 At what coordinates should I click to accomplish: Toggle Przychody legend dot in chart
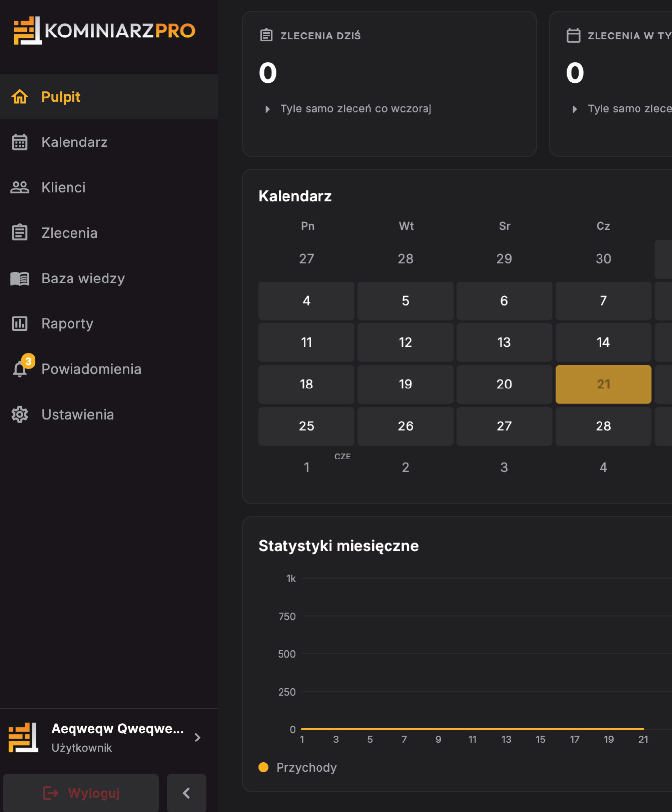[263, 767]
